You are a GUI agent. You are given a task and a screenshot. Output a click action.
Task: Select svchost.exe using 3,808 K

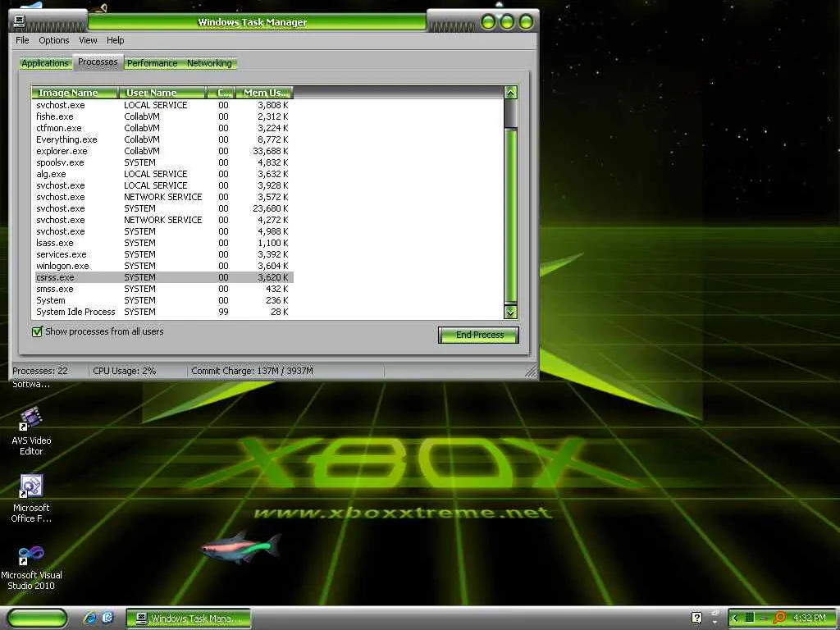click(162, 105)
